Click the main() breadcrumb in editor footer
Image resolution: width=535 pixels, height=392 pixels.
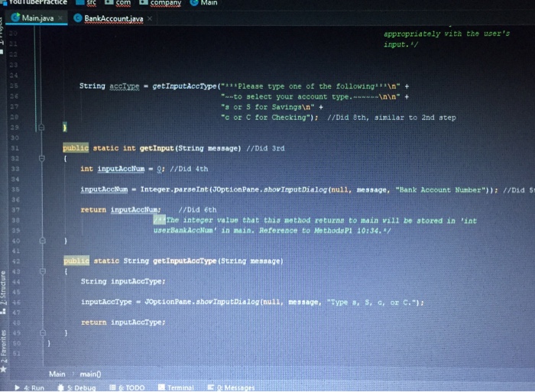90,374
